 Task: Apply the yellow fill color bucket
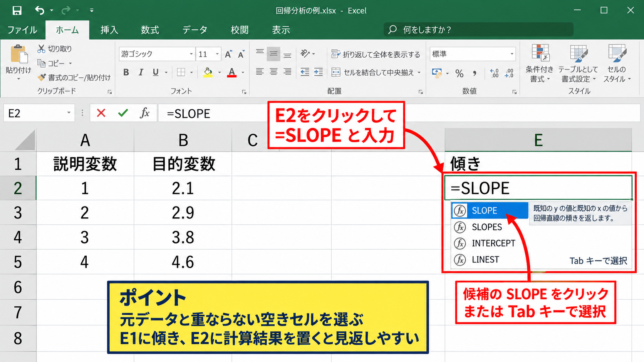(208, 72)
